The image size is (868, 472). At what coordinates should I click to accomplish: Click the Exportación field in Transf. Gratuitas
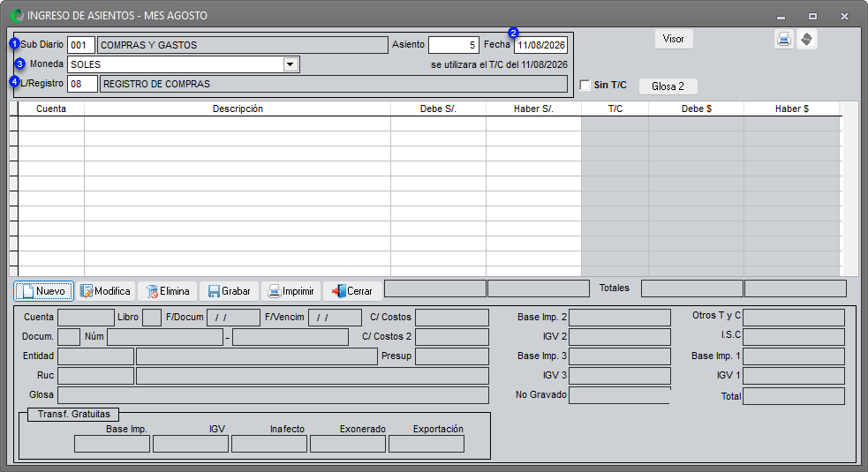click(x=426, y=444)
